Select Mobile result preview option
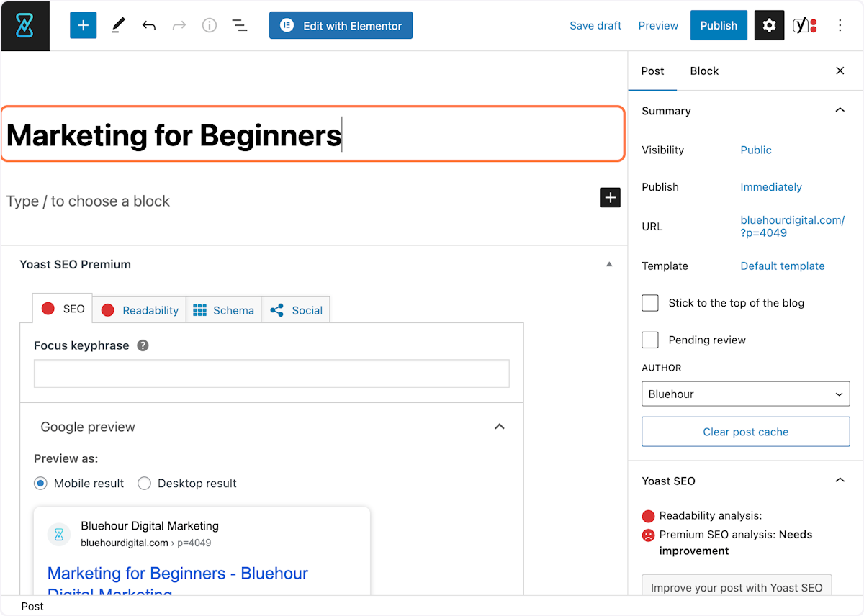Image resolution: width=864 pixels, height=616 pixels. click(41, 484)
